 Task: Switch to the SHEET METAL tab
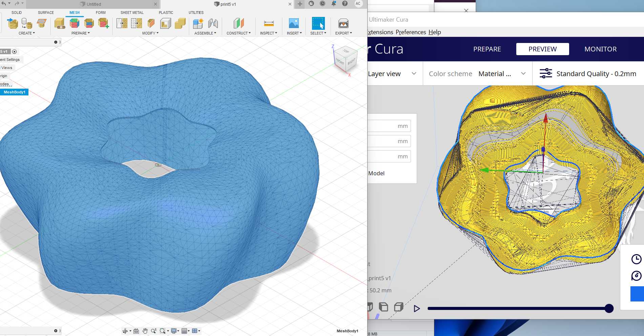tap(132, 13)
